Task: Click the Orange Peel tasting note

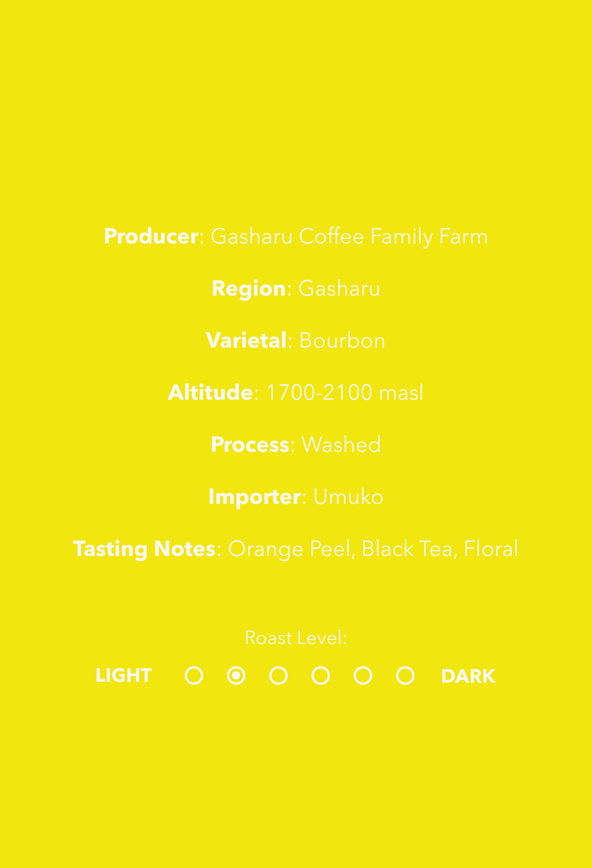Action: point(289,549)
